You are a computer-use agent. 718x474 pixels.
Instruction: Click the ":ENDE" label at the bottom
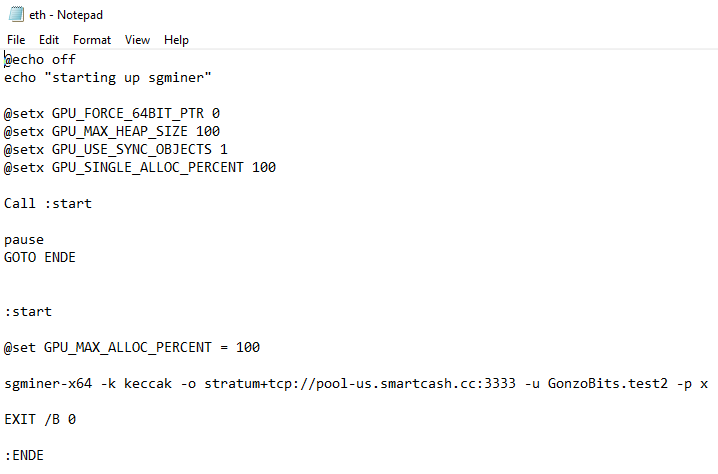24,456
